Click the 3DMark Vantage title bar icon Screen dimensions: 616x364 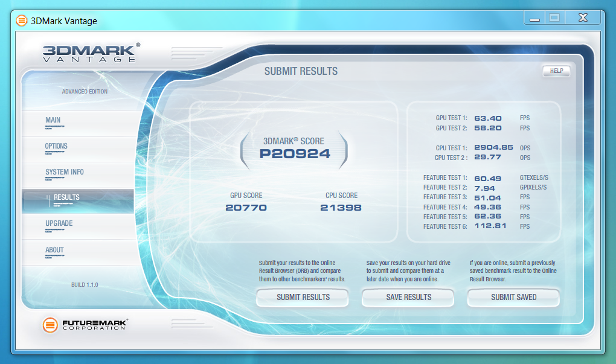pyautogui.click(x=22, y=21)
